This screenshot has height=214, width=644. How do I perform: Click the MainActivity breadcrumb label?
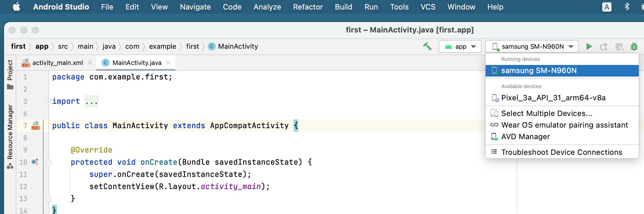[238, 46]
